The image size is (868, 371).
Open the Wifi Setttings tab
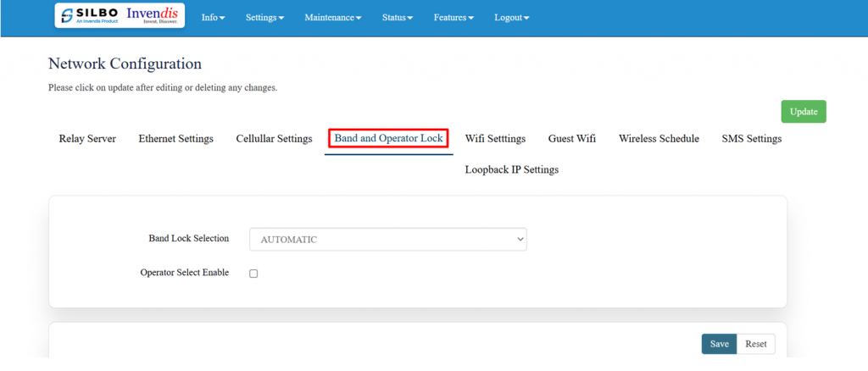tap(495, 139)
